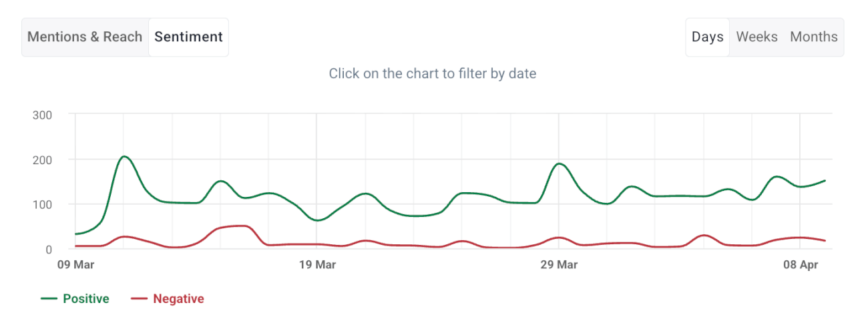Viewport: 868px width, 319px height.
Task: Switch chart grouping to Months
Action: [x=813, y=37]
